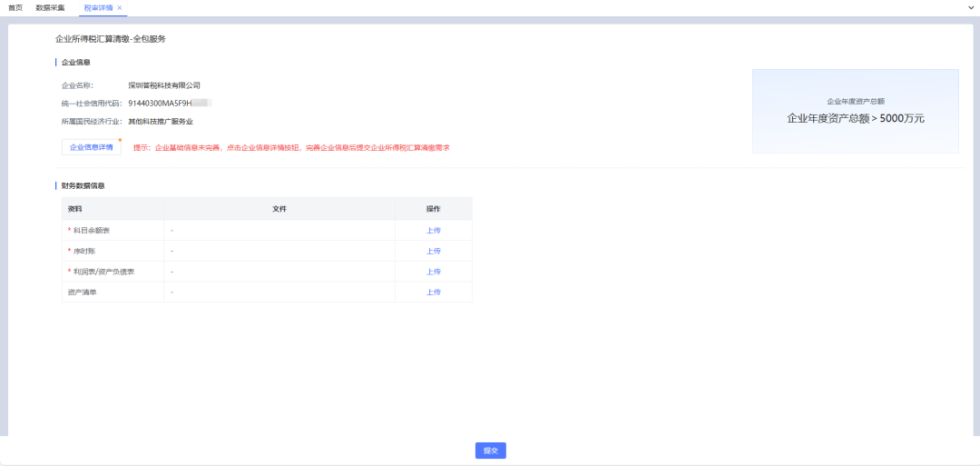Upload file for 科目余额表
The image size is (980, 466).
tap(434, 230)
